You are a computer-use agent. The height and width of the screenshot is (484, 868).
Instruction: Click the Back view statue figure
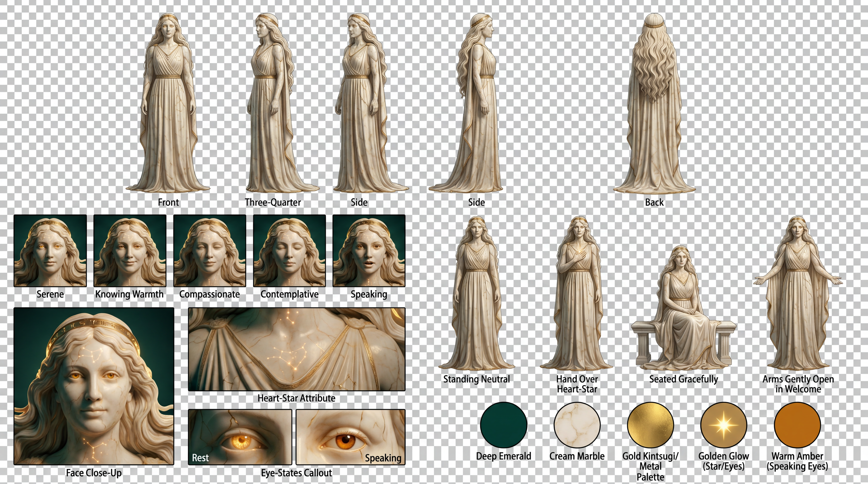pos(654,103)
